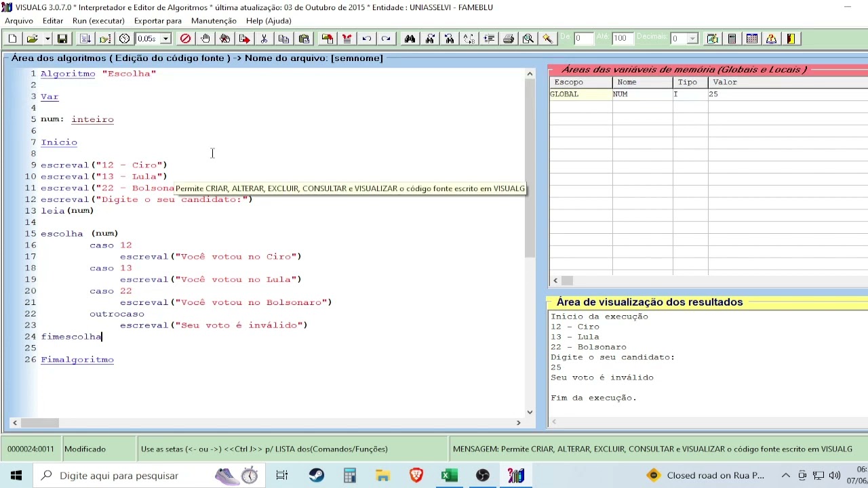Execute the algorithm step by step

coord(104,39)
